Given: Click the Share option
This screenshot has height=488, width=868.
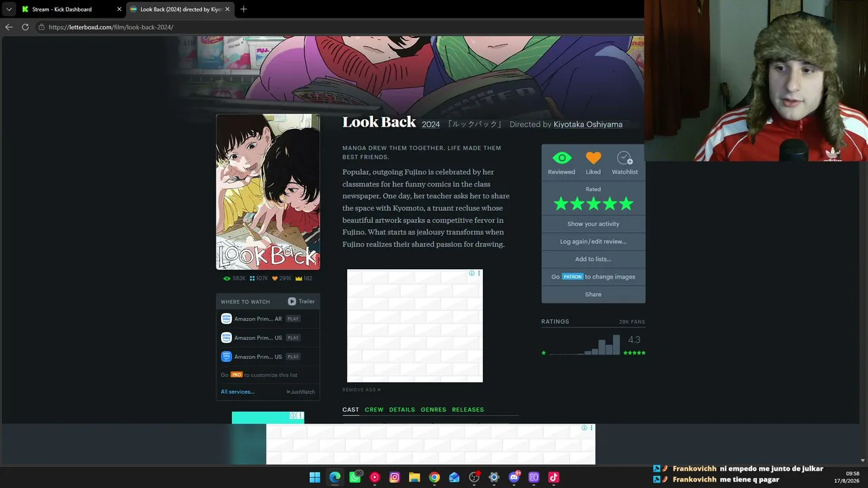Looking at the screenshot, I should (593, 294).
